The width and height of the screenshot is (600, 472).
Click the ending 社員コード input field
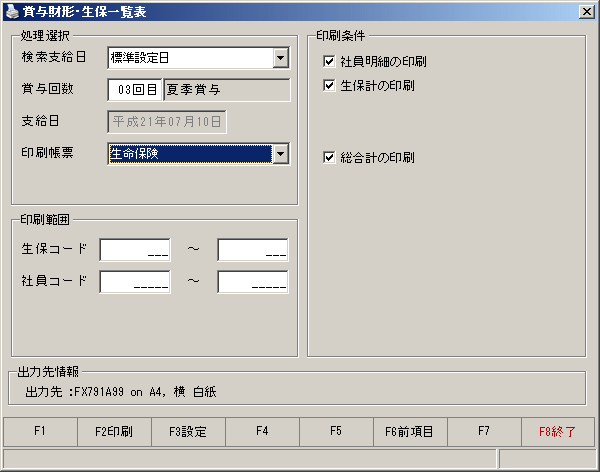pos(253,282)
